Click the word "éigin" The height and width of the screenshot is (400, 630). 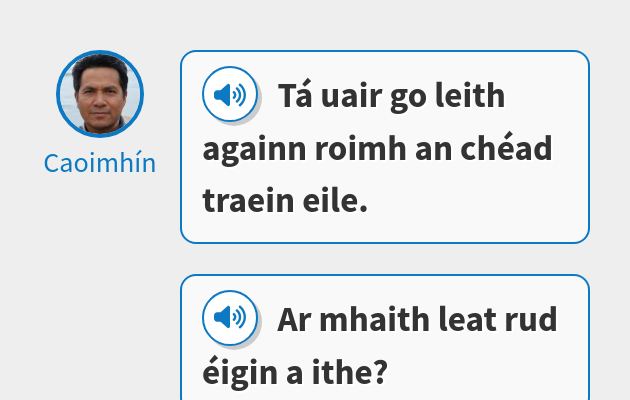[x=240, y=373]
